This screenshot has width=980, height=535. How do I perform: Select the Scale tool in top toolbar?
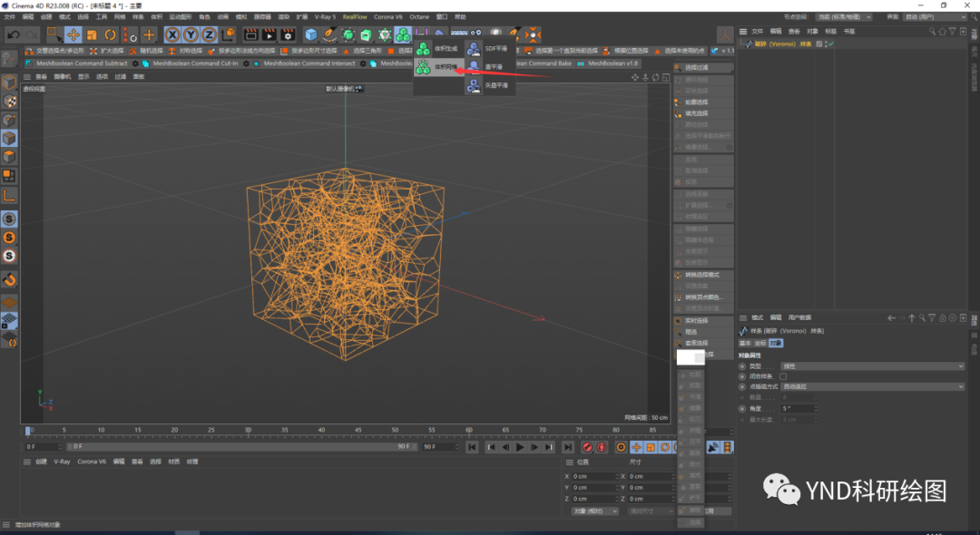[92, 35]
